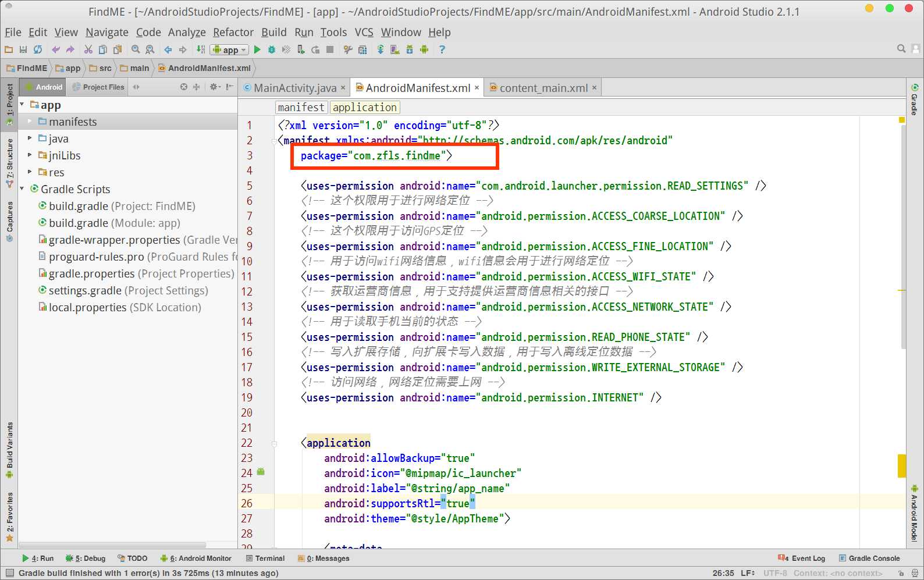
Task: Toggle the Project tool window button
Action: [9, 104]
